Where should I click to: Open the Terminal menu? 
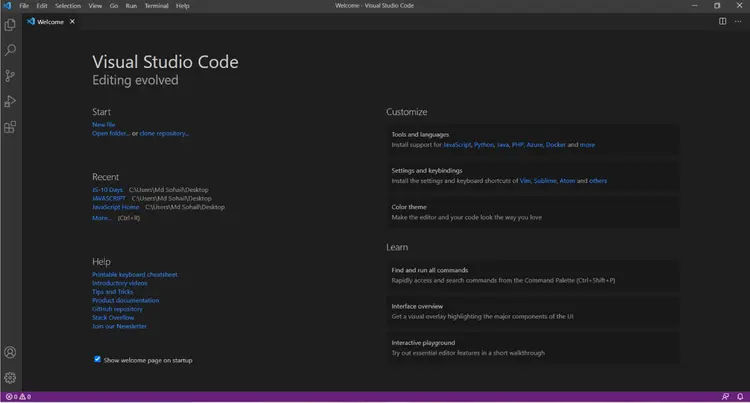tap(156, 6)
